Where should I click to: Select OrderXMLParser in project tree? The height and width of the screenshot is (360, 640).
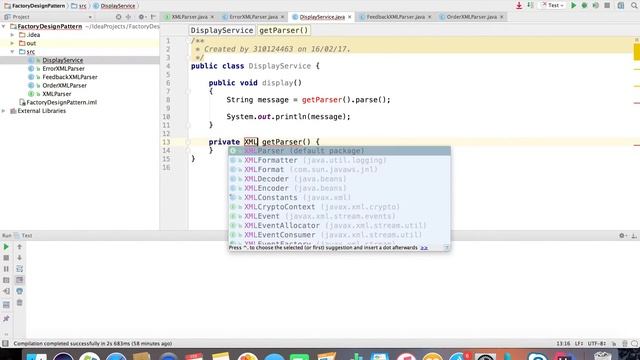click(64, 85)
